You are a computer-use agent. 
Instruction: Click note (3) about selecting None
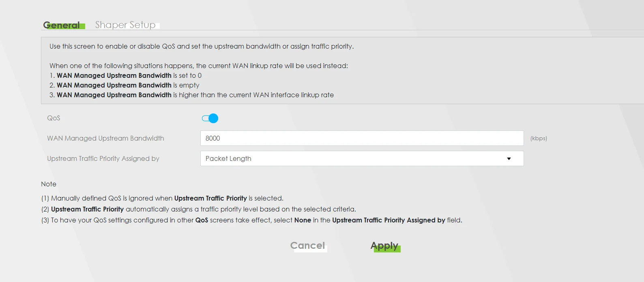click(x=251, y=220)
